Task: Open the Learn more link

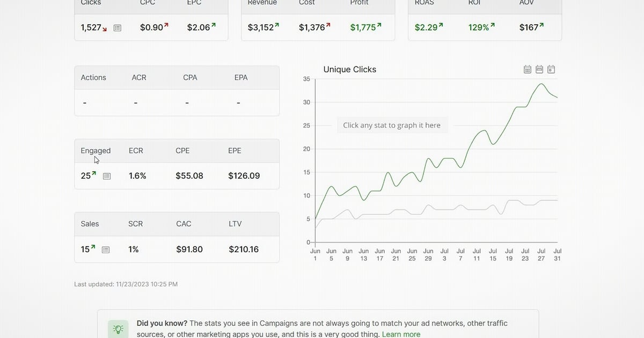Action: pyautogui.click(x=401, y=334)
